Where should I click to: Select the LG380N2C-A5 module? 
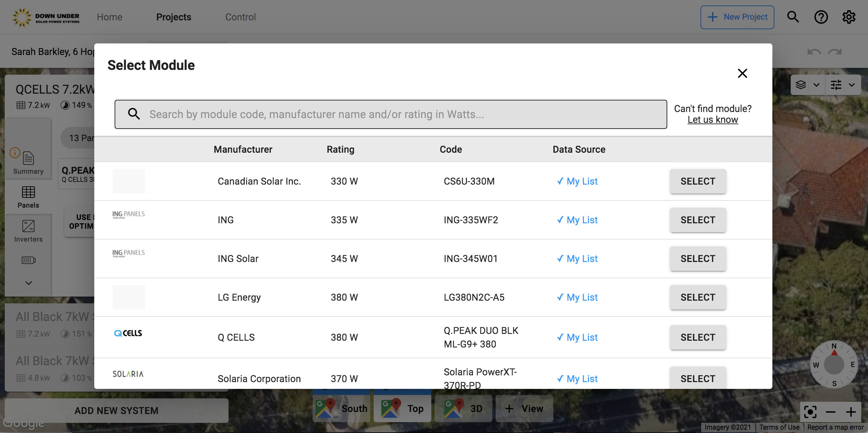coord(698,297)
